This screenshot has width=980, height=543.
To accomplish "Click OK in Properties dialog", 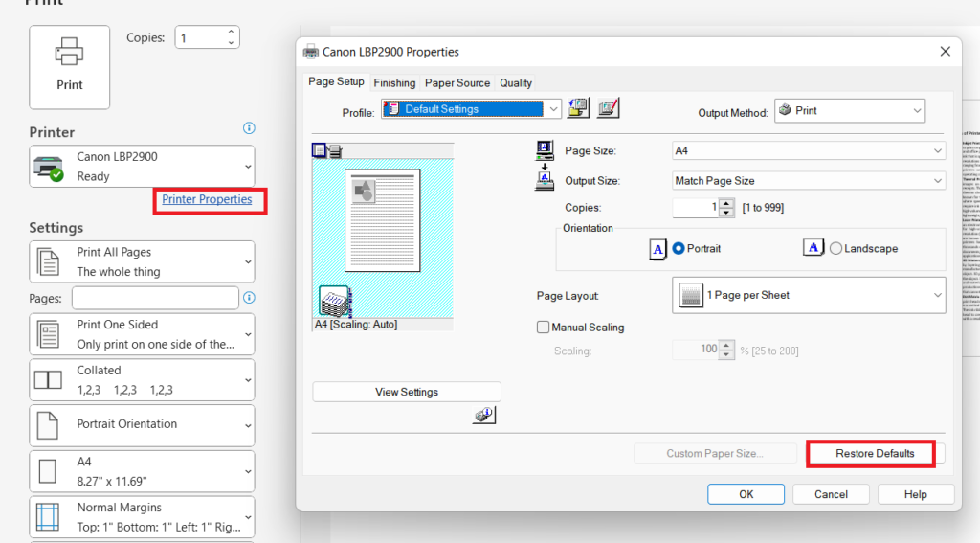I will (746, 494).
